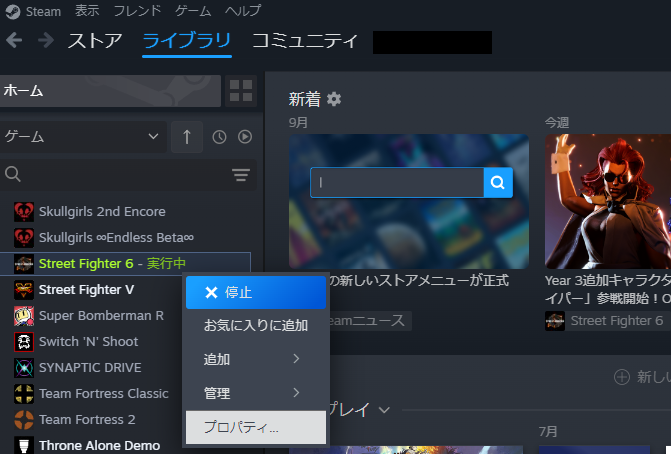Go forward with the right arrow
671x454 pixels.
click(46, 41)
